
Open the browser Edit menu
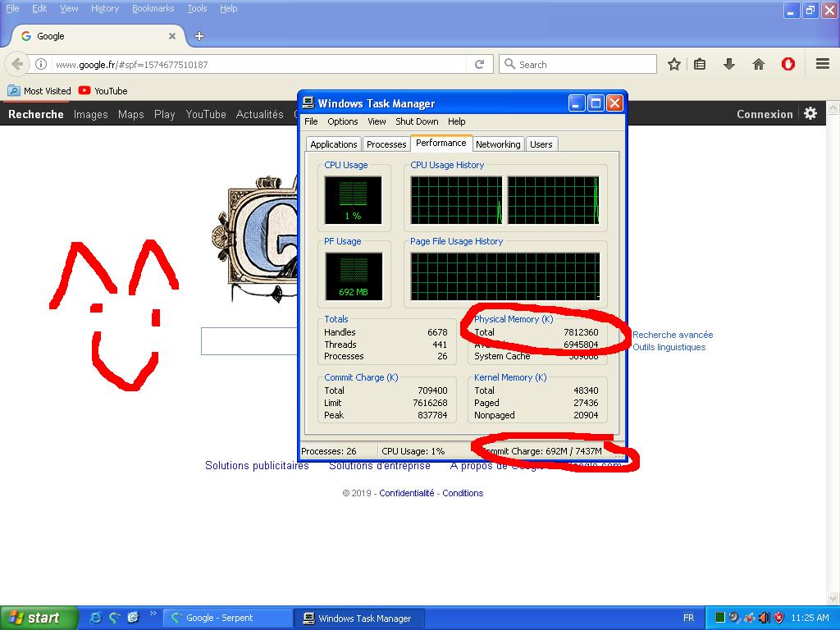[39, 8]
